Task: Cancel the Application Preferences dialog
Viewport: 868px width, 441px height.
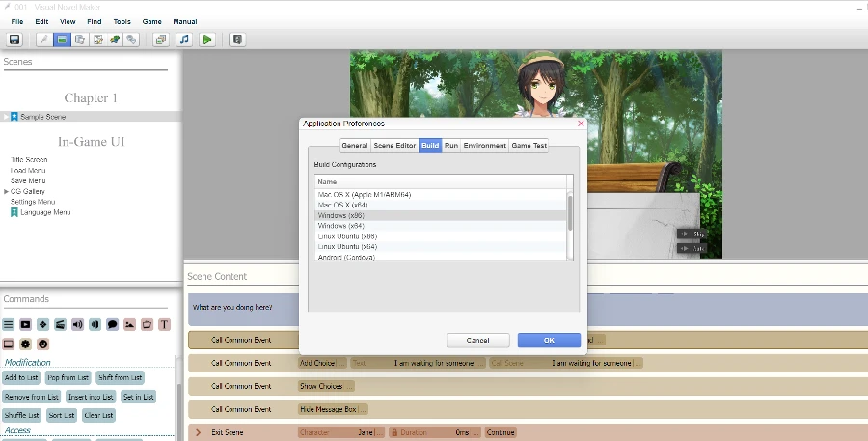Action: pos(477,341)
